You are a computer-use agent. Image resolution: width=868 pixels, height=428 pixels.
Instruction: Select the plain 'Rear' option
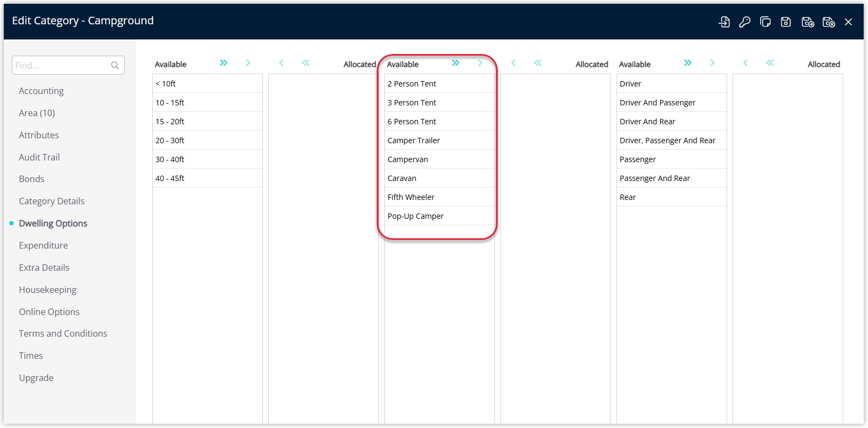pyautogui.click(x=672, y=197)
